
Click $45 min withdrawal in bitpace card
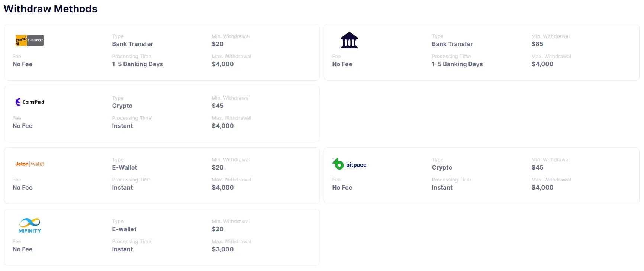pos(537,167)
